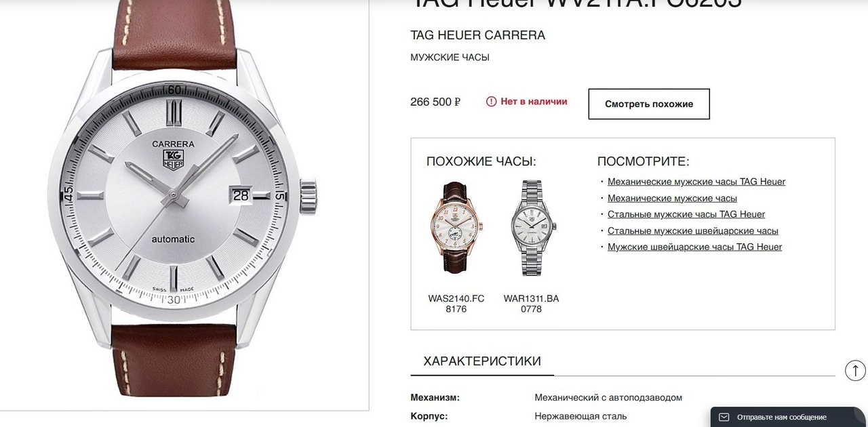
Task: Open Стальные мужские швейцарские часы link
Action: [693, 230]
